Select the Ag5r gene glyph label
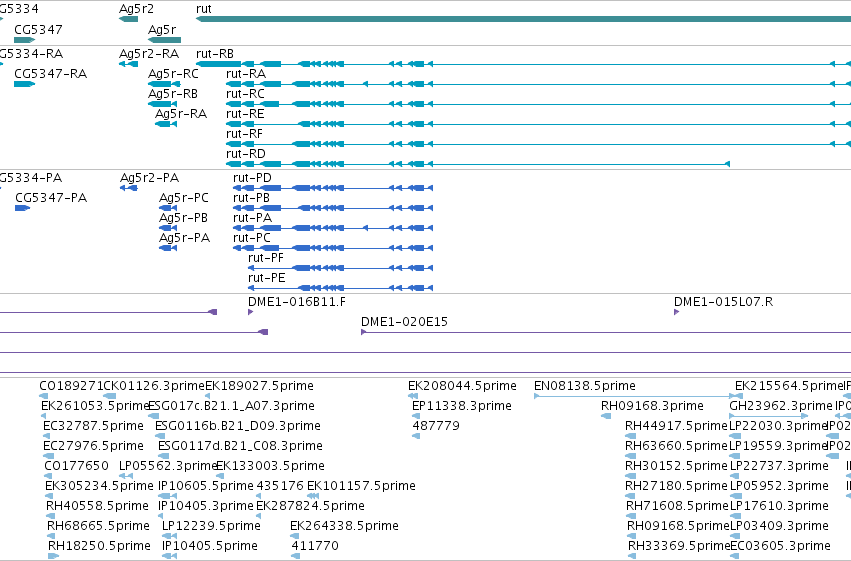 (162, 29)
